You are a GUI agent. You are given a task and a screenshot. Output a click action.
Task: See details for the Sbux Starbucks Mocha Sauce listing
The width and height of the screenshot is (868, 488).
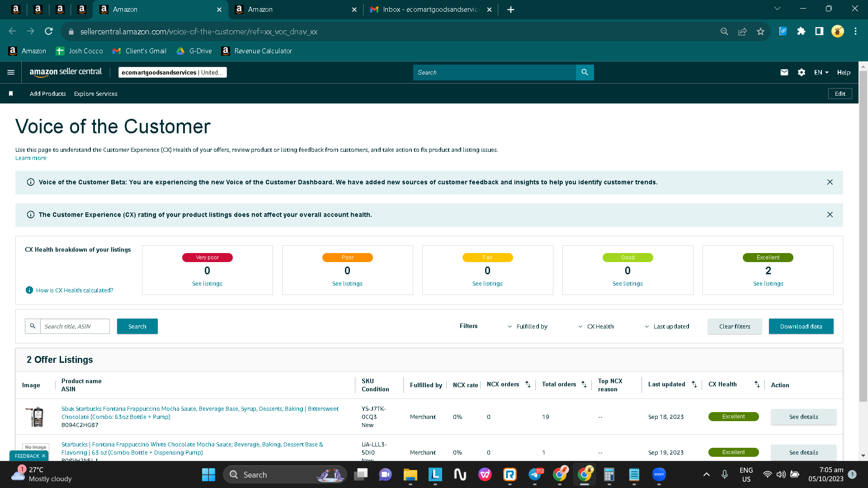[x=803, y=417]
